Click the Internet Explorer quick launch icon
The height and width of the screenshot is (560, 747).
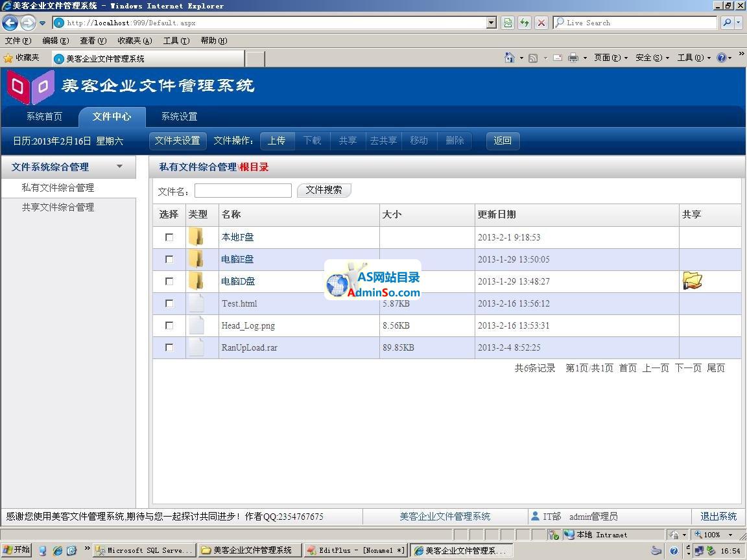(x=58, y=550)
